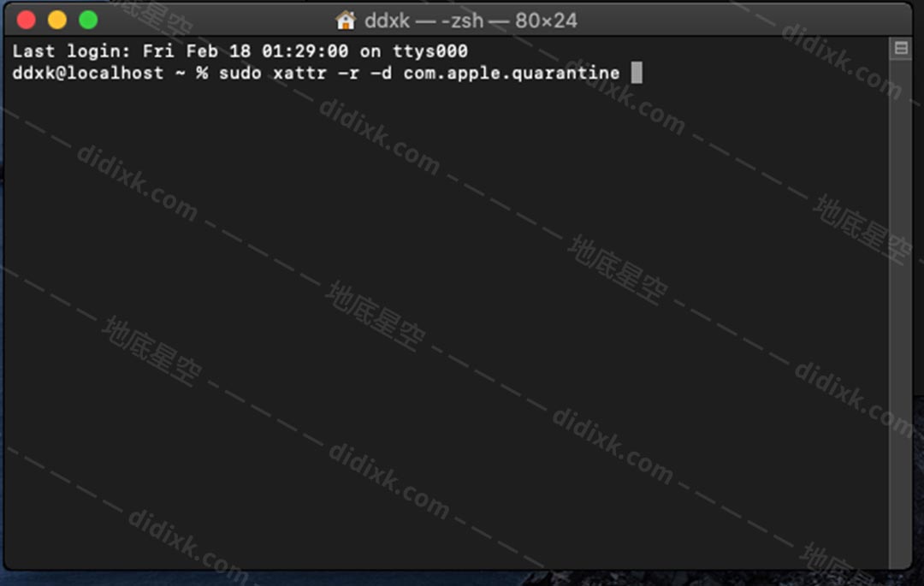This screenshot has height=586, width=924.
Task: Click the "Last login:" text
Action: pyautogui.click(x=71, y=51)
